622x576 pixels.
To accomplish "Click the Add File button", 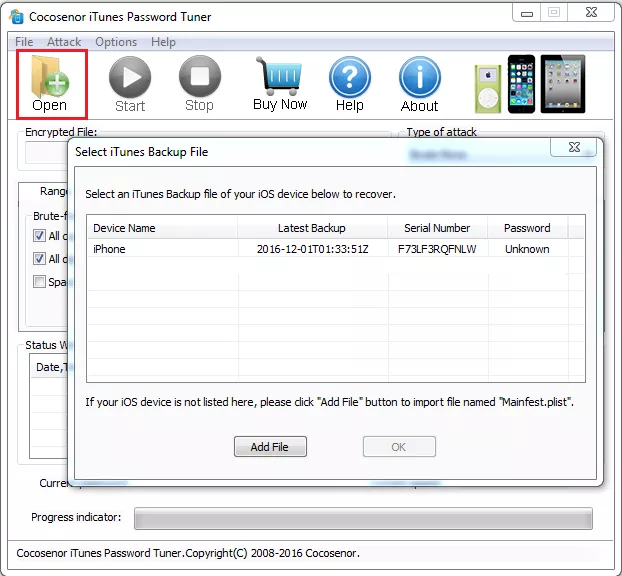I will tap(270, 447).
